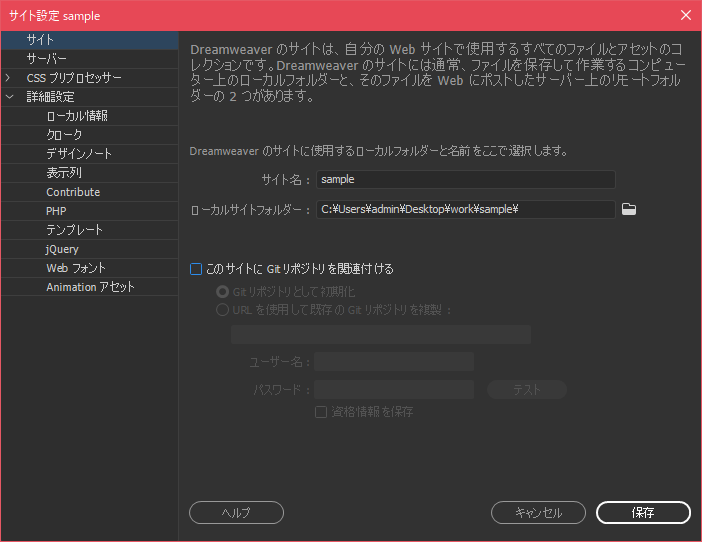Click into the サイト名 input field
Image resolution: width=702 pixels, height=542 pixels.
tap(466, 179)
